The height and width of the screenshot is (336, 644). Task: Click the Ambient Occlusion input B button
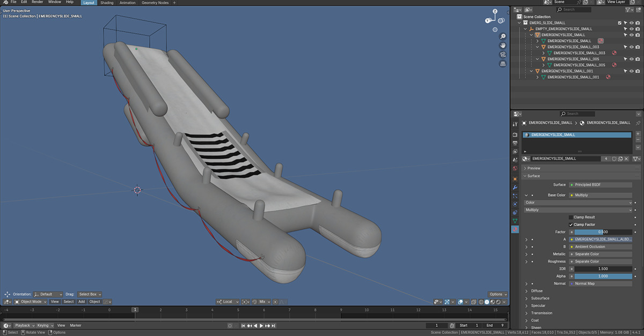[x=601, y=247]
